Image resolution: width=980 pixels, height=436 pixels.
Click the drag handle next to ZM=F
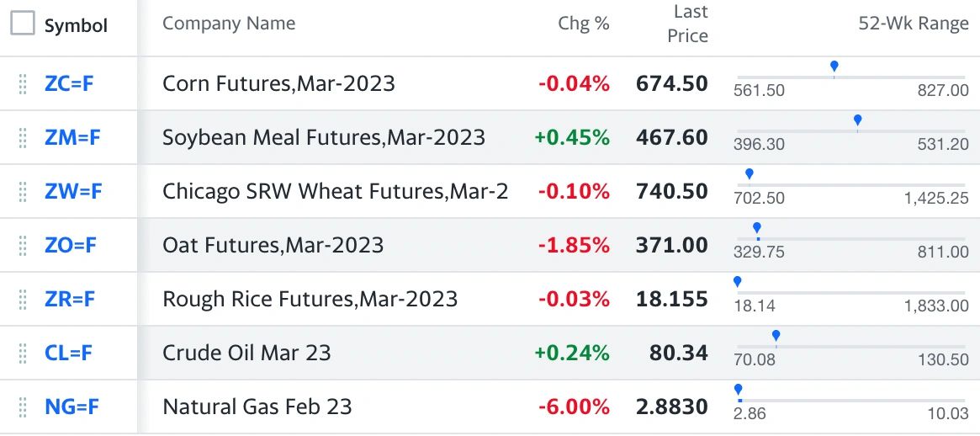coord(23,138)
